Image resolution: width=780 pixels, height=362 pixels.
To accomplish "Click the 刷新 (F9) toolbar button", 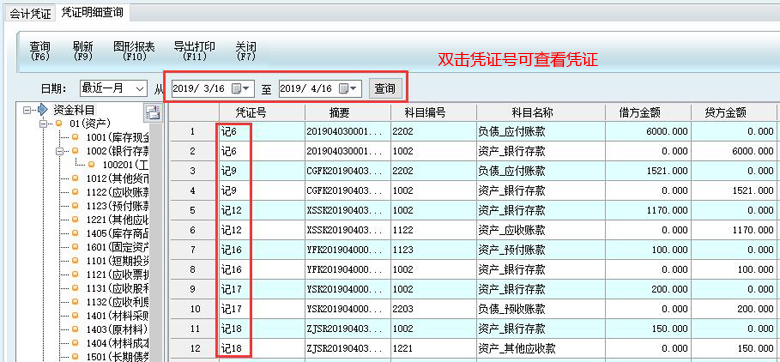I will tap(83, 51).
